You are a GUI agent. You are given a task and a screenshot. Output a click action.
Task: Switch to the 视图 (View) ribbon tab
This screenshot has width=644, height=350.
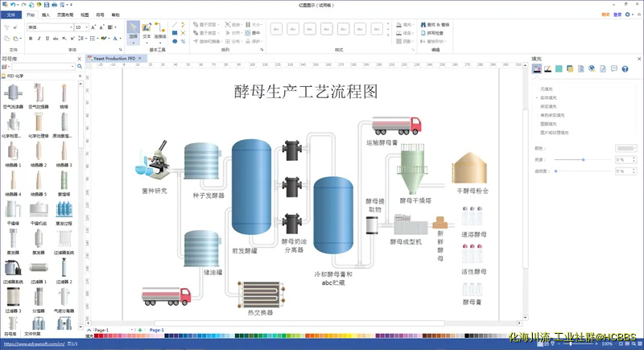point(85,14)
